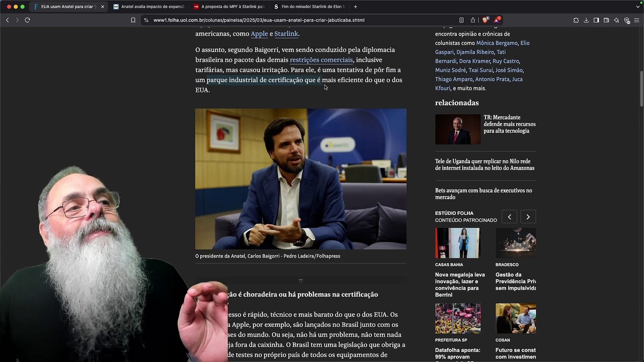This screenshot has width=644, height=362.
Task: Go back to the previous page
Action: pos(7,20)
